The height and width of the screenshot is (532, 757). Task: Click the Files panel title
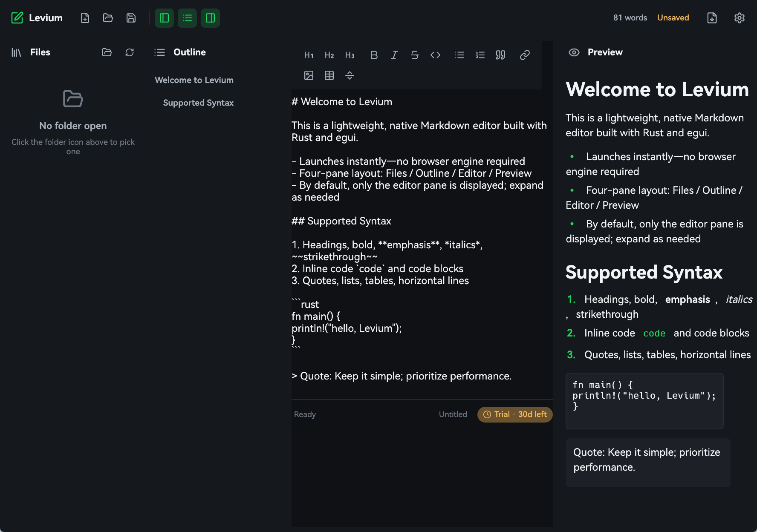pos(40,52)
